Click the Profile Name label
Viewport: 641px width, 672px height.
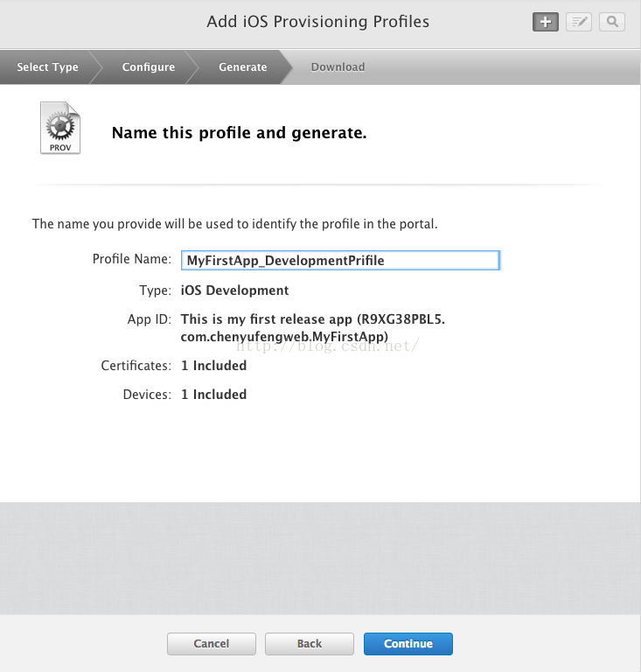pyautogui.click(x=132, y=260)
